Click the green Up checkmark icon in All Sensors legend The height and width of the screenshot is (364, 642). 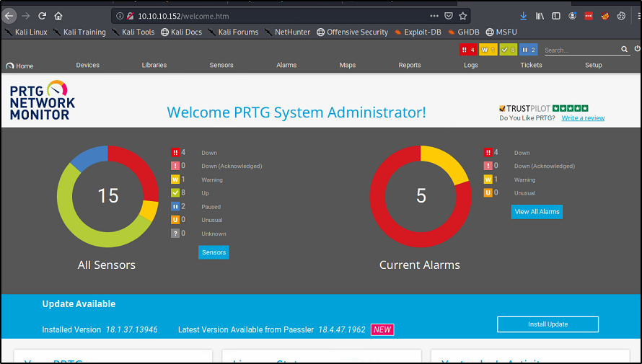click(175, 192)
